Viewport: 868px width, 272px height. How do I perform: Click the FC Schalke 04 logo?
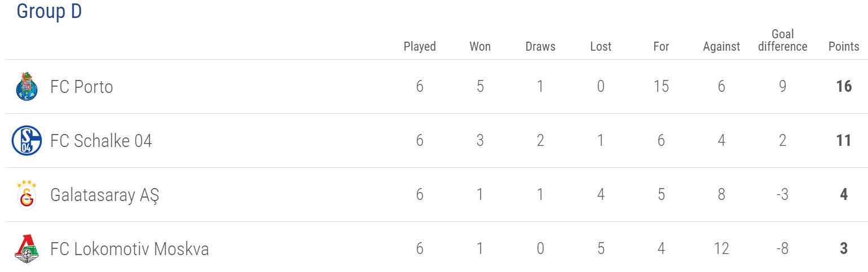click(27, 141)
